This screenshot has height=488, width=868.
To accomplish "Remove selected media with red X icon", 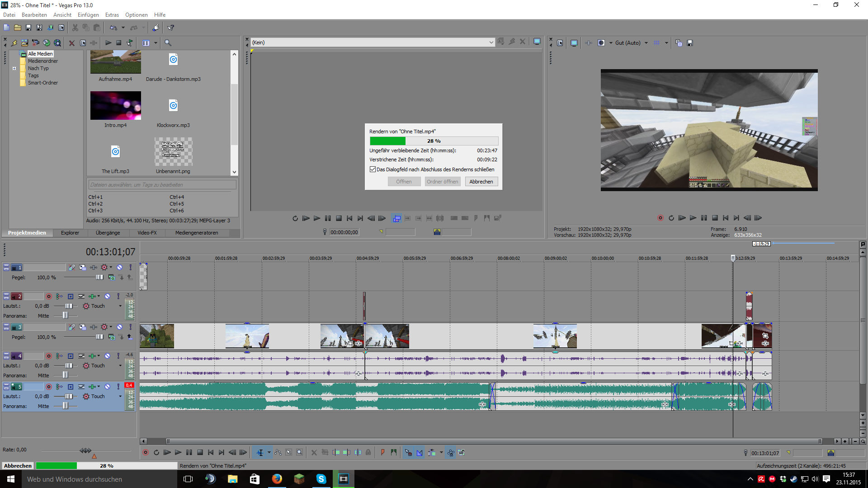I will coord(72,43).
